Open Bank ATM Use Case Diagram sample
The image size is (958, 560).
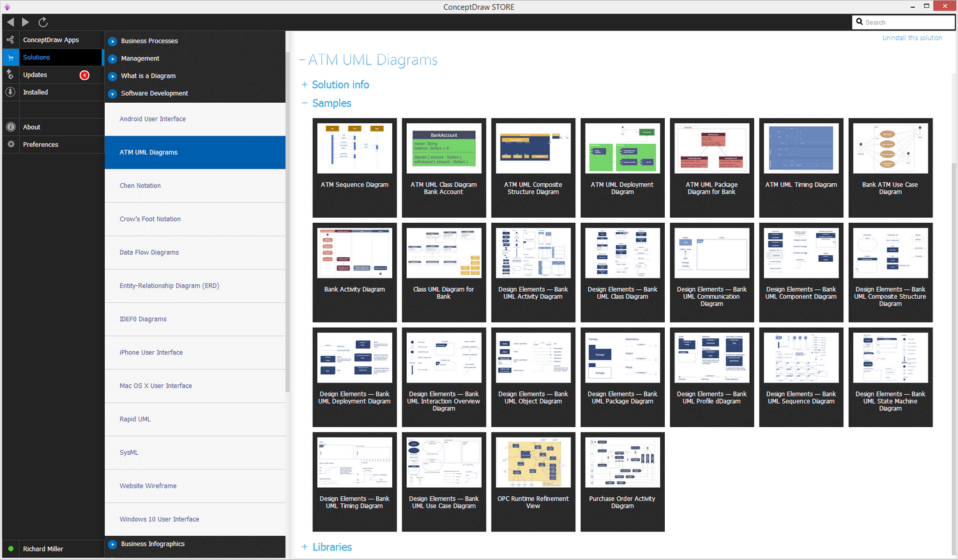tap(891, 168)
